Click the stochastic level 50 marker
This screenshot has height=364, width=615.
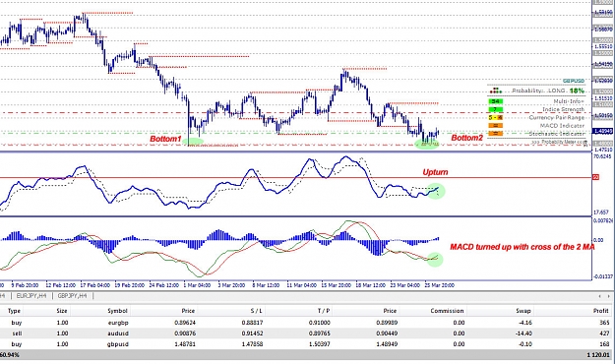(595, 178)
